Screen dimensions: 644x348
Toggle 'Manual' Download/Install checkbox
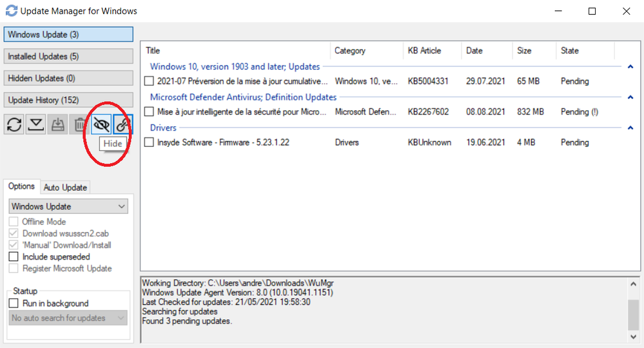(x=14, y=245)
